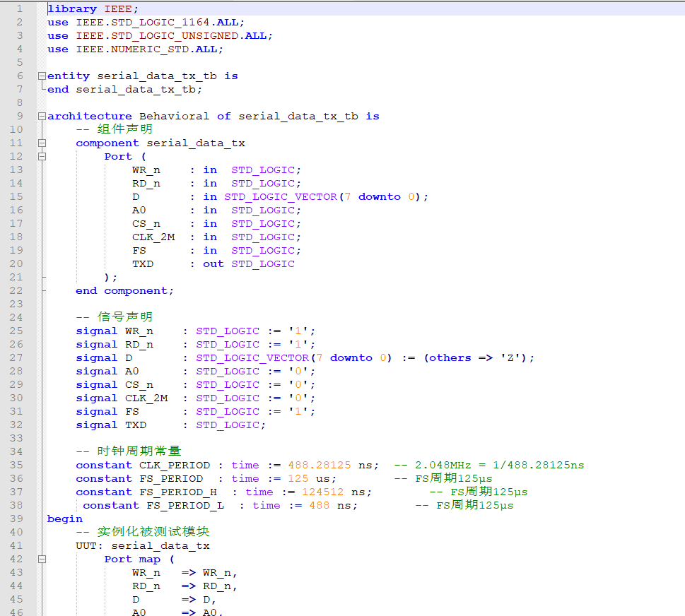The height and width of the screenshot is (616, 685).
Task: Click the 'end component;' statement
Action: (124, 291)
